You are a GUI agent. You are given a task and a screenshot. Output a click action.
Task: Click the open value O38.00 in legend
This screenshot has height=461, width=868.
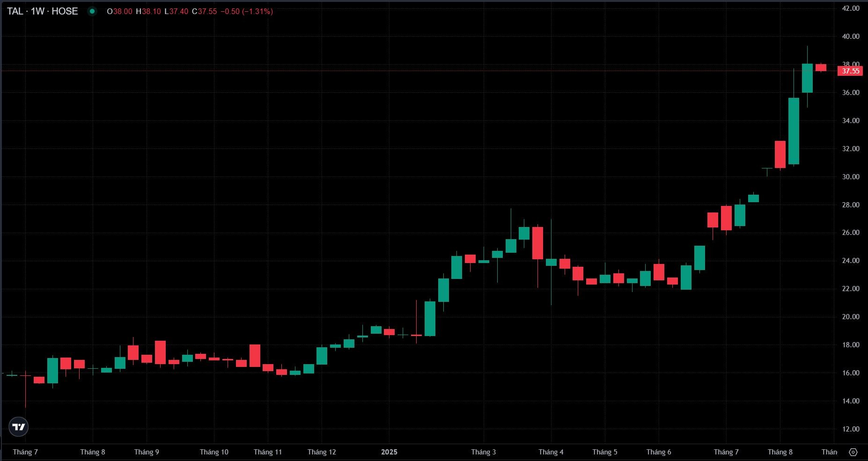119,11
